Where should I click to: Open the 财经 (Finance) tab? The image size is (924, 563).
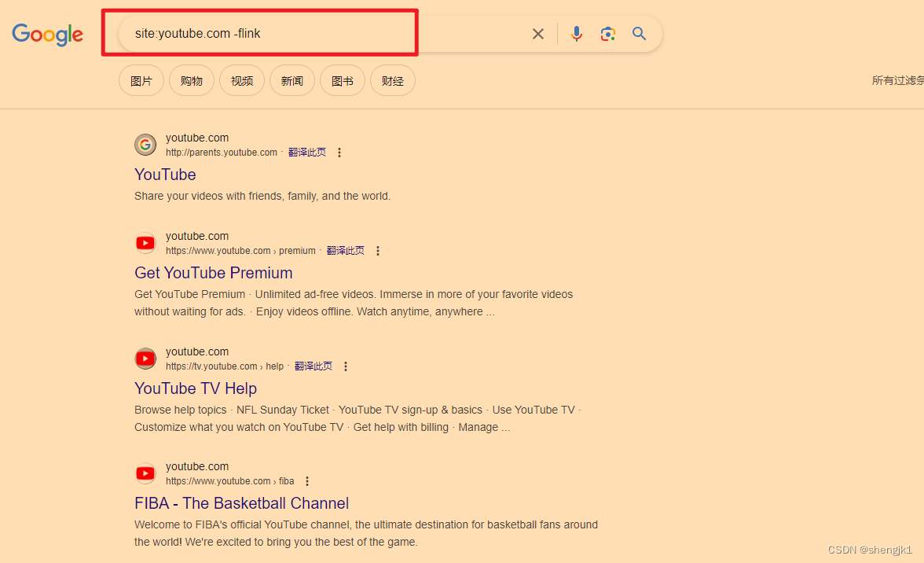coord(393,81)
